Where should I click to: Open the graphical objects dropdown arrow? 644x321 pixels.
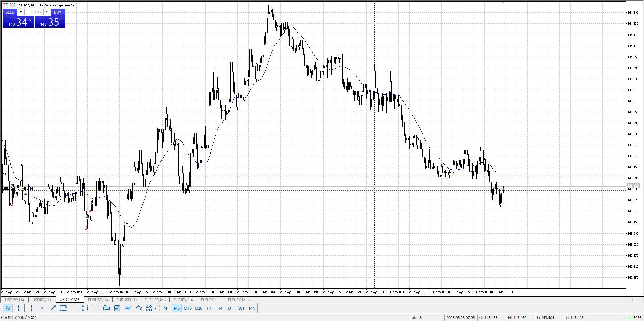click(x=155, y=308)
